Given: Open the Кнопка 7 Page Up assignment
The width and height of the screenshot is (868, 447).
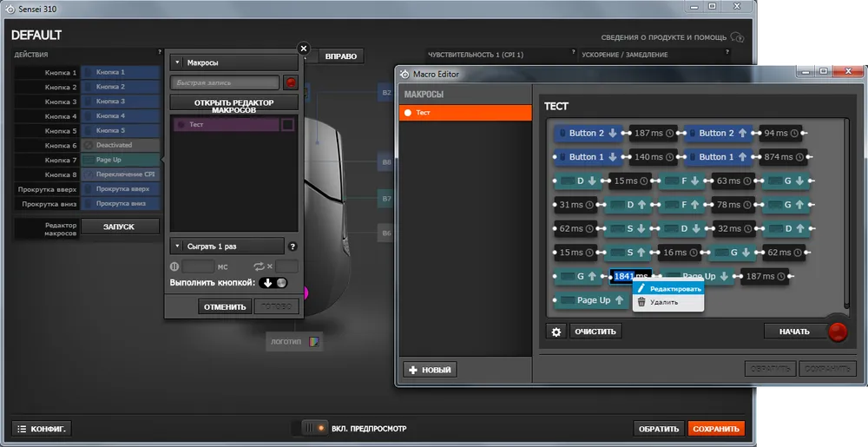Looking at the screenshot, I should click(x=122, y=160).
